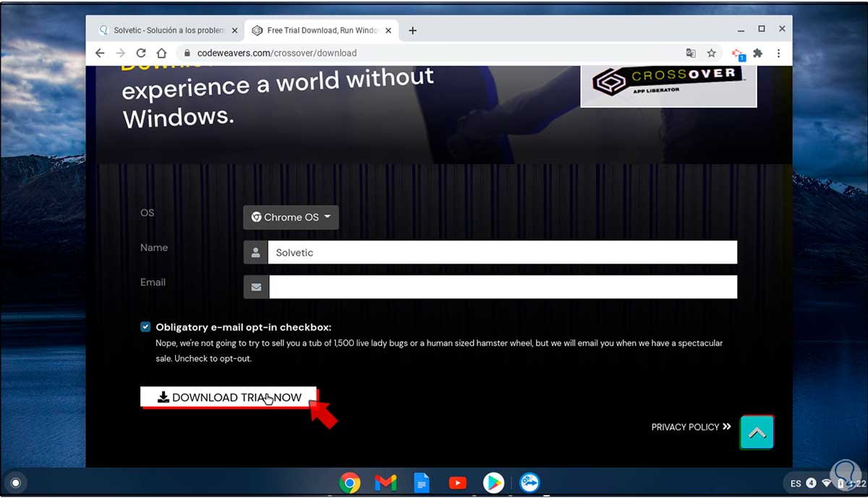Open the blue round app on shelf
The width and height of the screenshot is (868, 498).
click(529, 483)
